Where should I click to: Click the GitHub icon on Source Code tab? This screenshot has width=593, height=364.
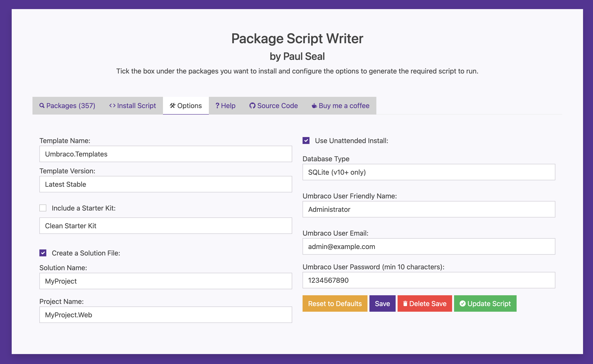[x=252, y=106]
